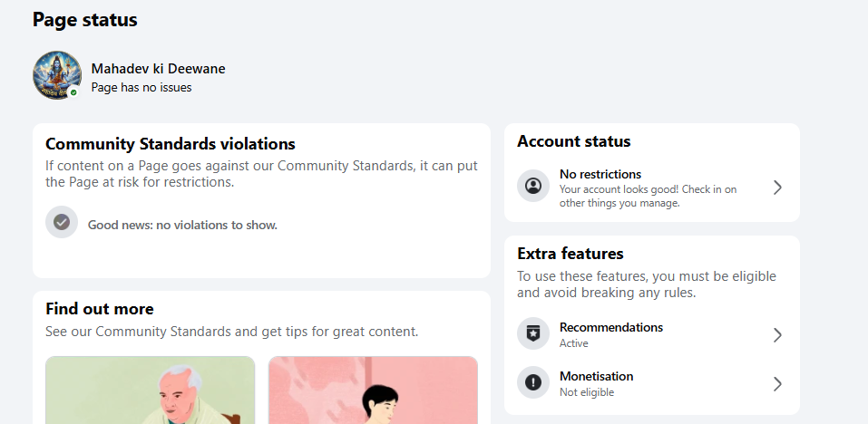Open Recommendations details via chevron arrow
This screenshot has height=424, width=868.
pos(778,335)
